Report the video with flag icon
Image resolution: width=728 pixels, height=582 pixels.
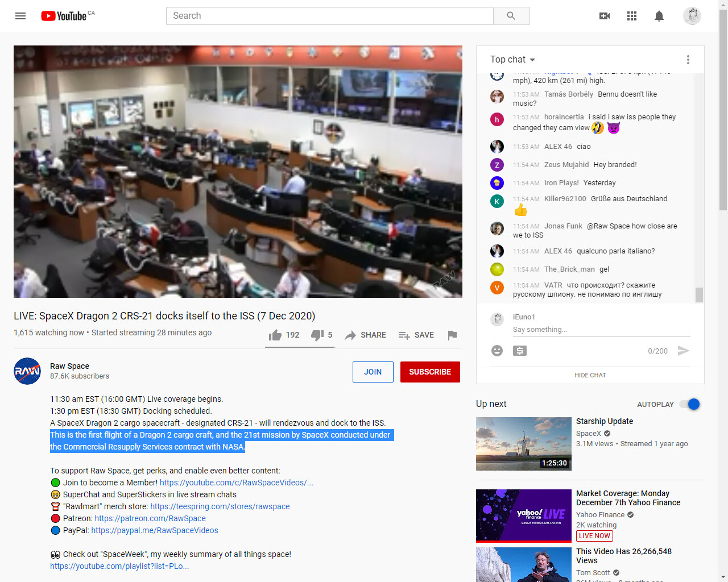(452, 335)
